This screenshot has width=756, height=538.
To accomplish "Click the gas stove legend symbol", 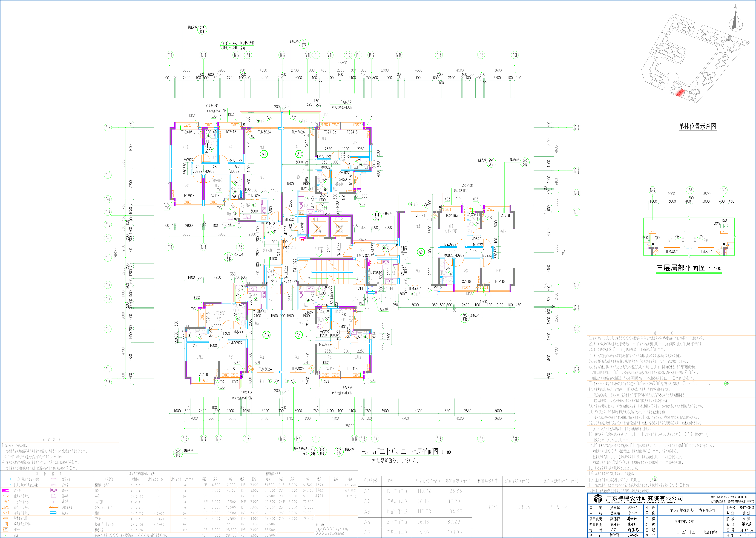I will (54, 490).
